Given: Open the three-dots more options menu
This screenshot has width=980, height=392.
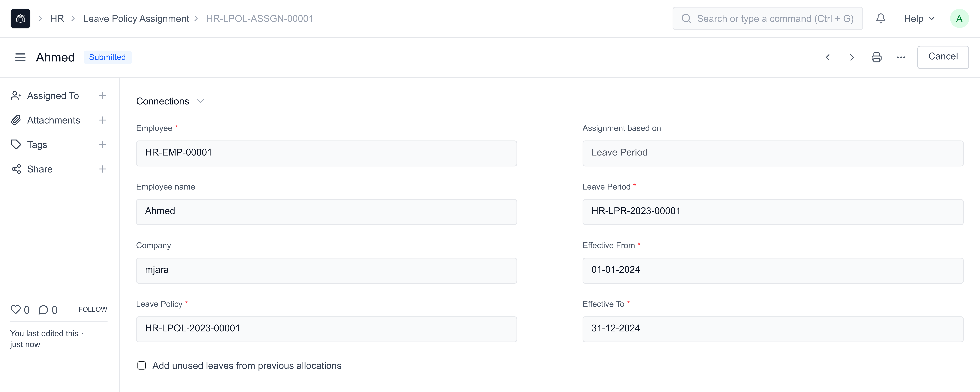Looking at the screenshot, I should (901, 58).
